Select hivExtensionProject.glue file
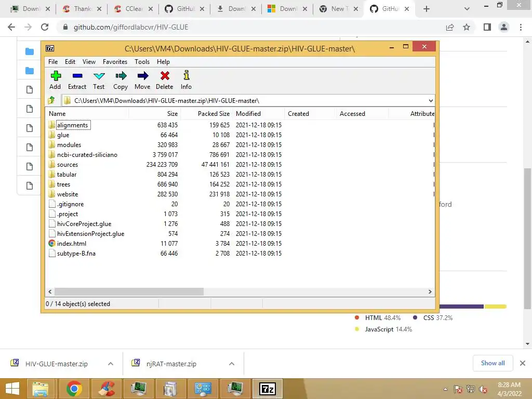532x399 pixels. [90, 233]
